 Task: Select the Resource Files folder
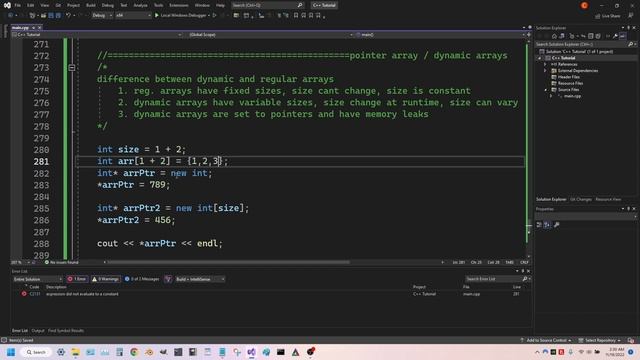[570, 83]
